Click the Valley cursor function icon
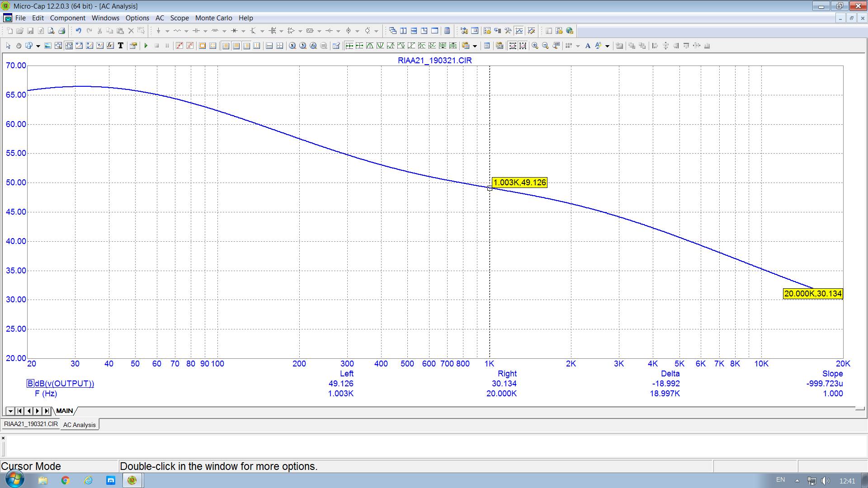868x488 pixels. pos(380,46)
